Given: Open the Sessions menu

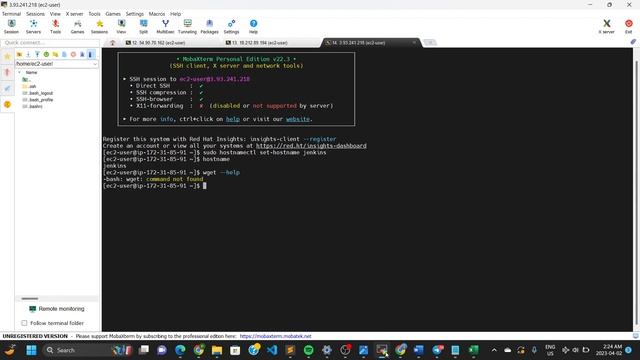Looking at the screenshot, I should (x=35, y=14).
